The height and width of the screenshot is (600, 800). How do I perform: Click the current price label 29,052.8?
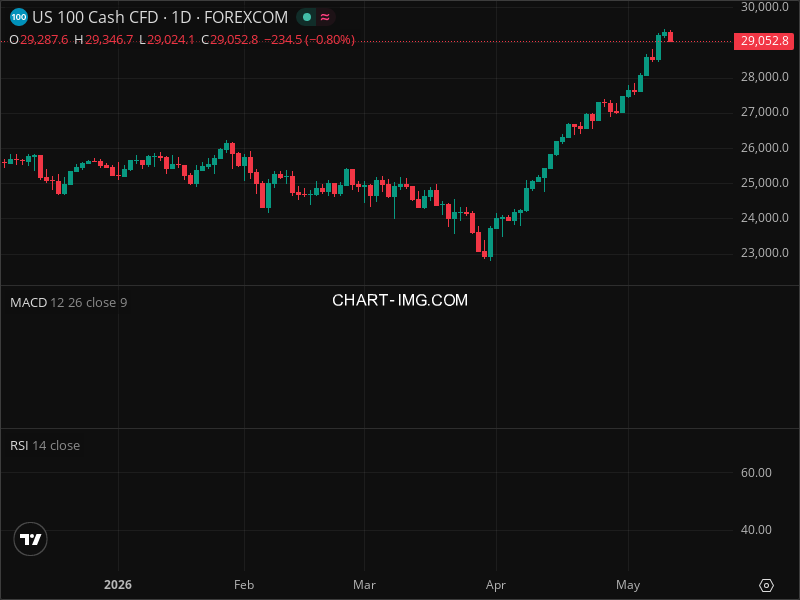[764, 41]
